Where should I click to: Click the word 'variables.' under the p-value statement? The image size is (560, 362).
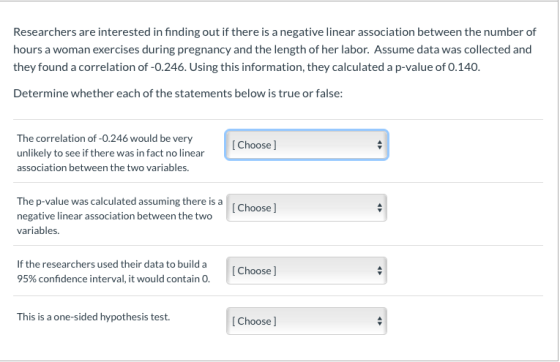pos(38,231)
